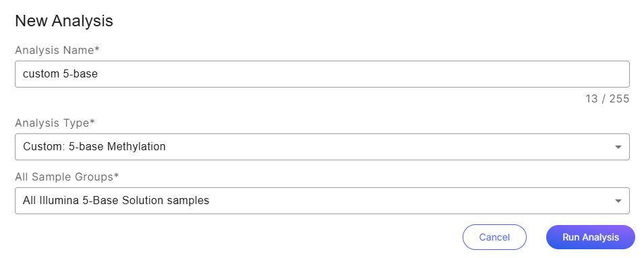Click the New Analysis heading
This screenshot has height=258, width=644.
pos(64,21)
